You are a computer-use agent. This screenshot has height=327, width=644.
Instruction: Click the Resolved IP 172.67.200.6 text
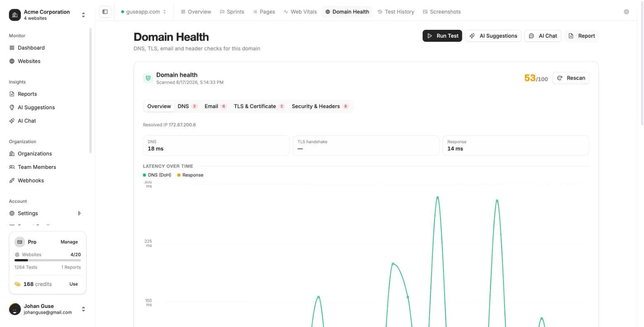[x=169, y=125]
